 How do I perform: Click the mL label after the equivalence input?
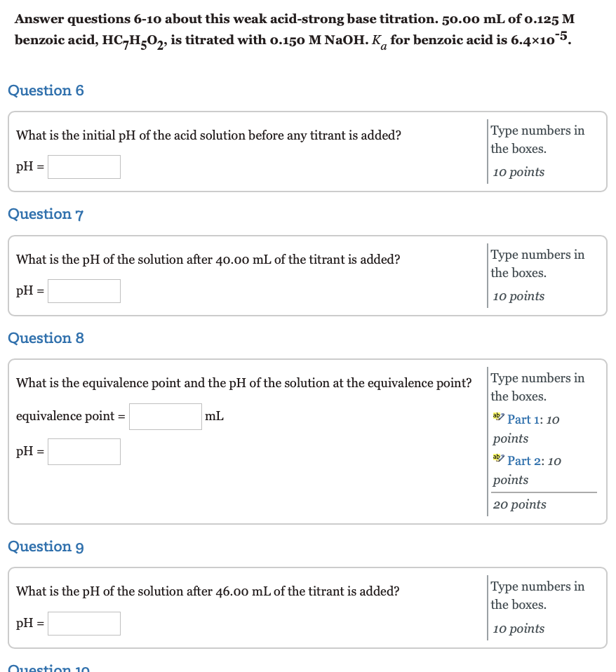pos(215,416)
